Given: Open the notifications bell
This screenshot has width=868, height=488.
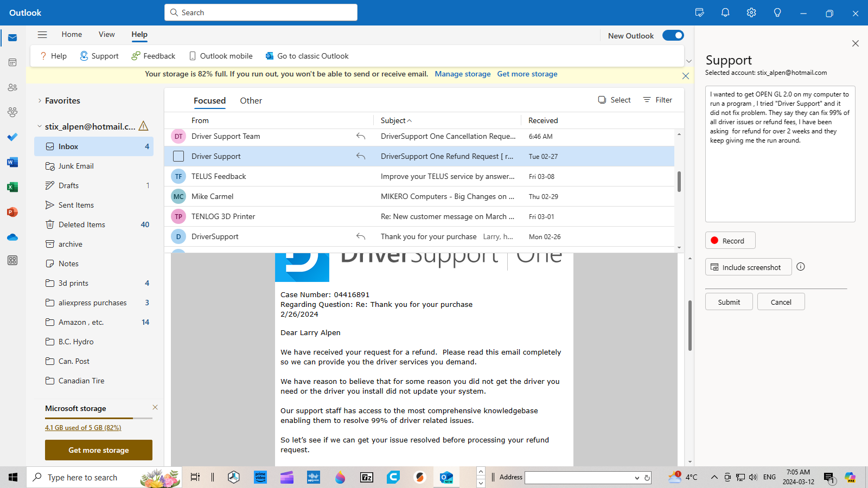Looking at the screenshot, I should 725,12.
